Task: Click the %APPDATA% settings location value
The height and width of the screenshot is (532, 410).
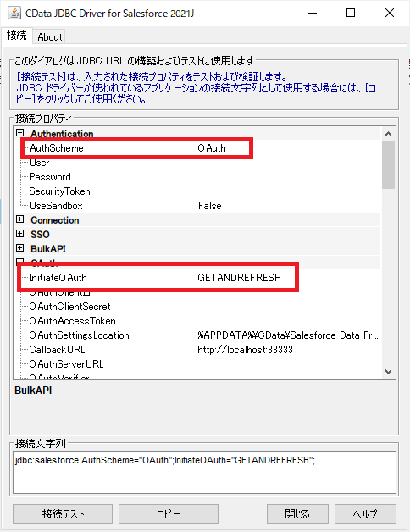Action: pyautogui.click(x=288, y=335)
